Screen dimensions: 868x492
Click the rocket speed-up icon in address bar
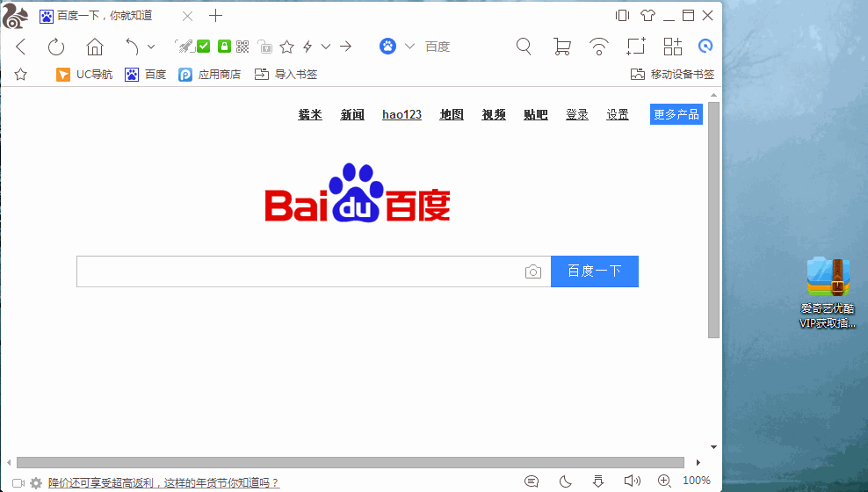pyautogui.click(x=184, y=46)
